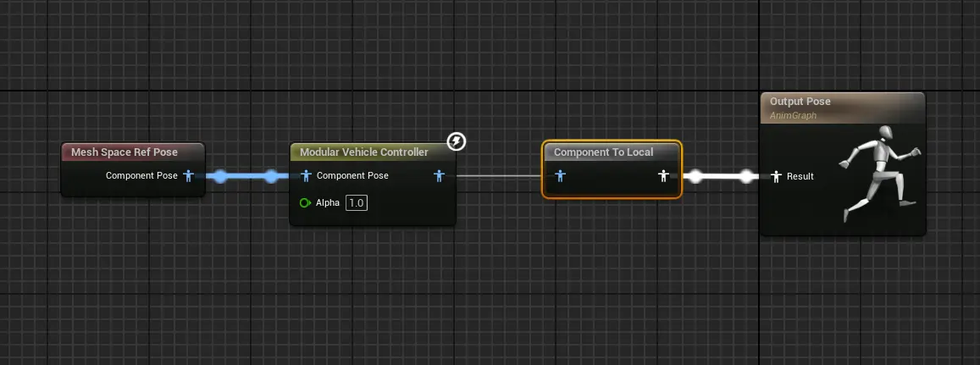Click the lightning bolt fast-path badge
This screenshot has height=365, width=980.
(x=457, y=142)
